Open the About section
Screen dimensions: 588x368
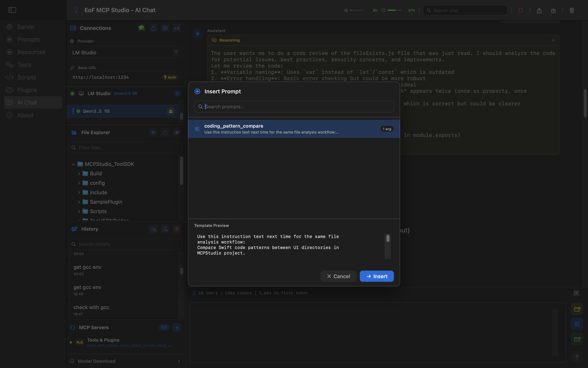click(33, 115)
